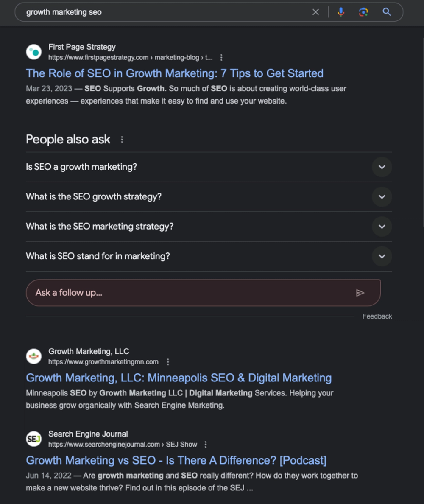Image resolution: width=424 pixels, height=504 pixels.
Task: Click the Search Engine Journal SEJ favicon
Action: tap(33, 439)
